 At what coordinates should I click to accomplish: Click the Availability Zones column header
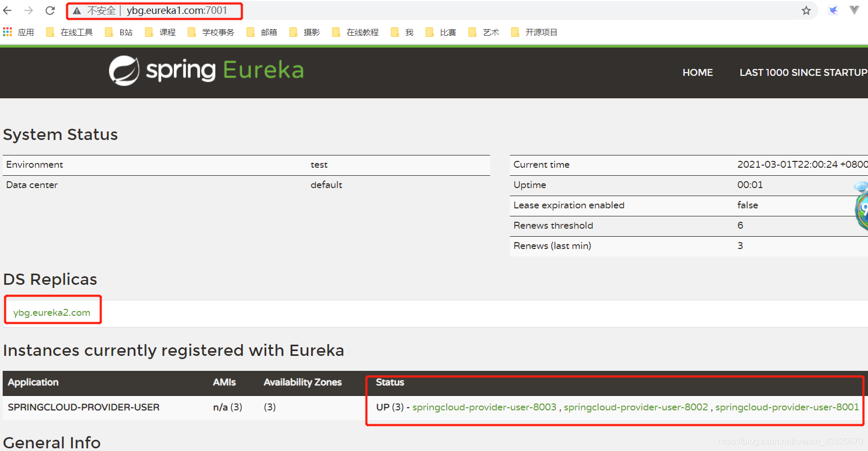coord(303,382)
